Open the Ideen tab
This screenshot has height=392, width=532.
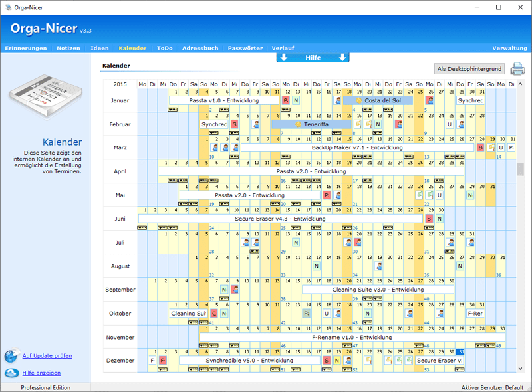pos(100,48)
